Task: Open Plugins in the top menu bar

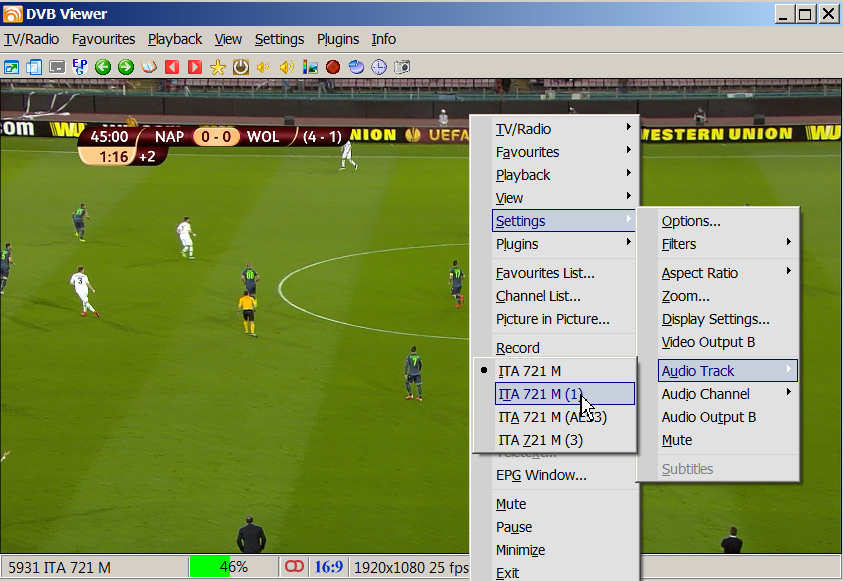Action: coord(337,39)
